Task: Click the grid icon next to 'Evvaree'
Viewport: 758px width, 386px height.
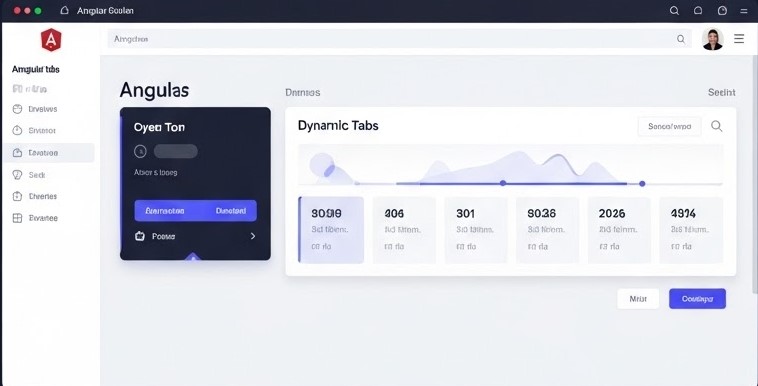Action: tap(17, 218)
